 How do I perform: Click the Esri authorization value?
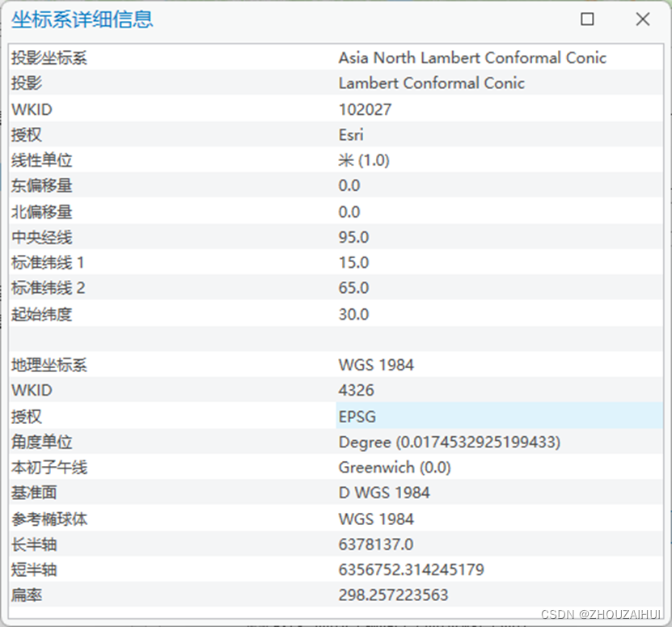pos(351,135)
